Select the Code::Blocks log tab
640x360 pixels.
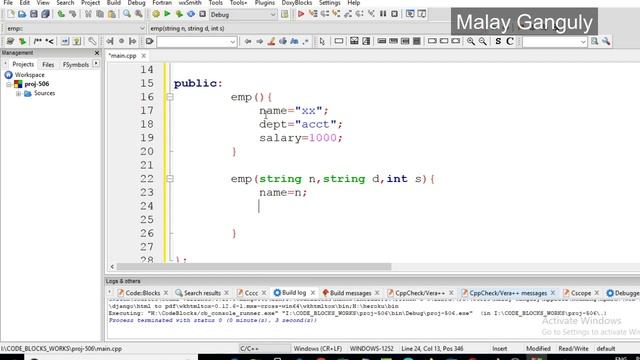(142, 293)
